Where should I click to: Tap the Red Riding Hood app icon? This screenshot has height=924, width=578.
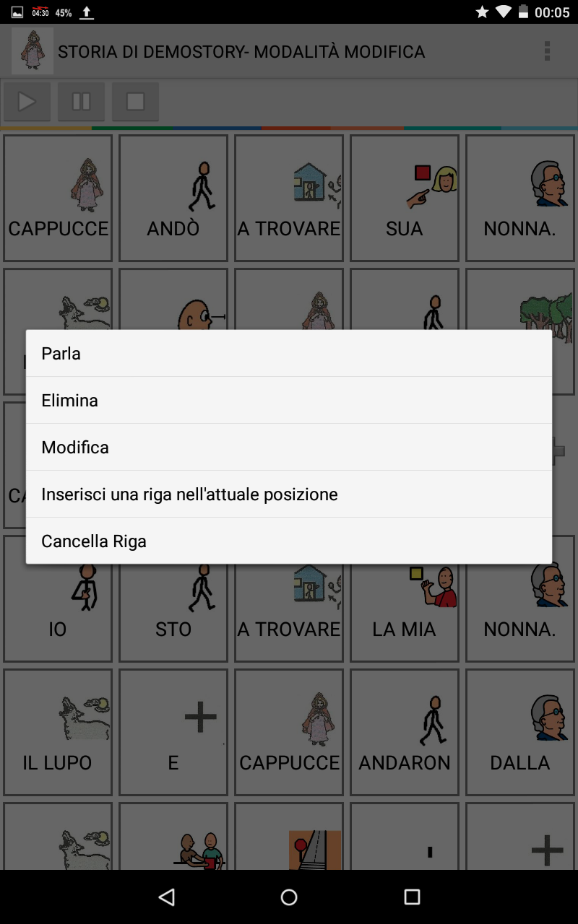(33, 51)
